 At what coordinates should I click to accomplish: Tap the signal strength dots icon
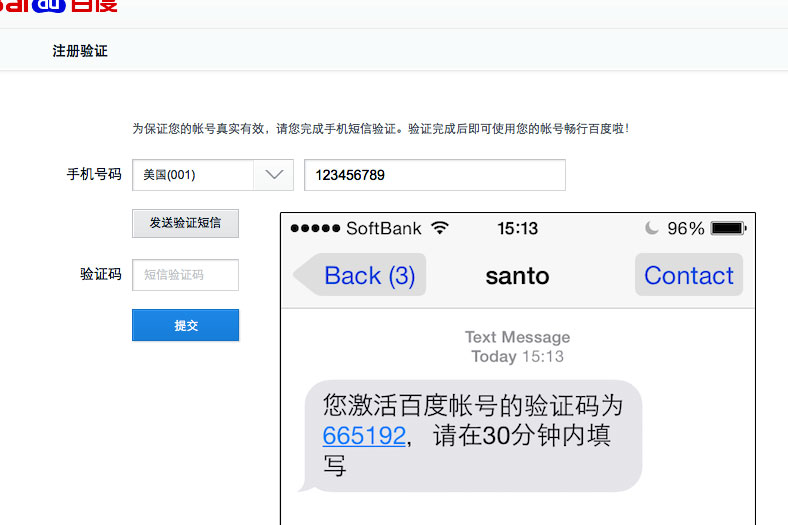point(315,228)
